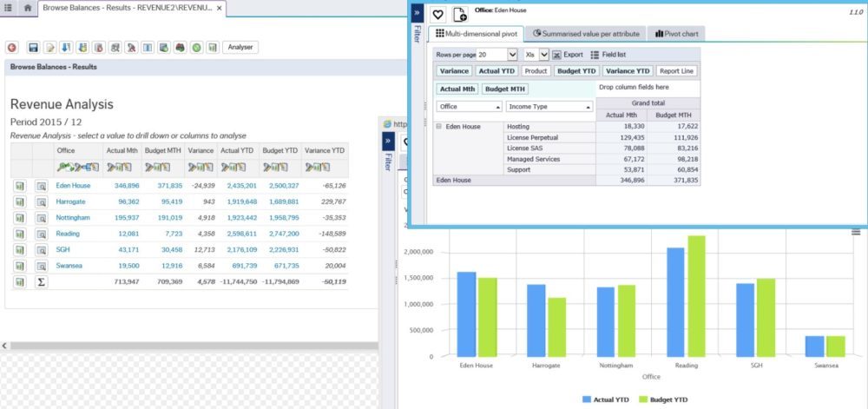Switch to the Pivot chart tab
868x409 pixels.
tap(680, 34)
